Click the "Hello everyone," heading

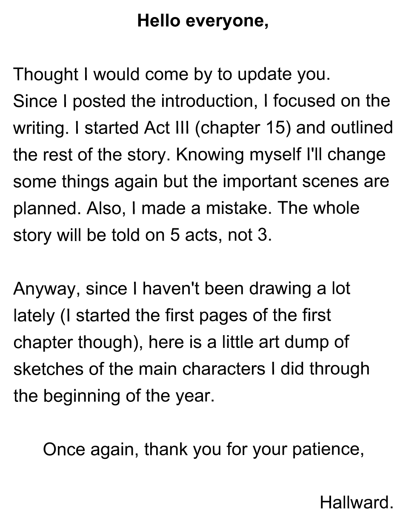(x=203, y=20)
